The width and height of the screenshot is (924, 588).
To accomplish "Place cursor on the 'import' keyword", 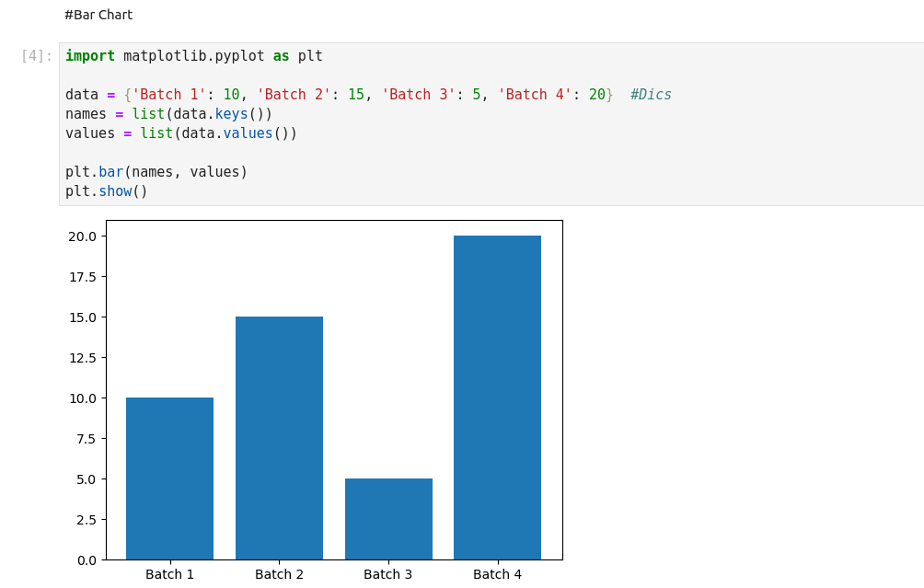I will pos(89,56).
